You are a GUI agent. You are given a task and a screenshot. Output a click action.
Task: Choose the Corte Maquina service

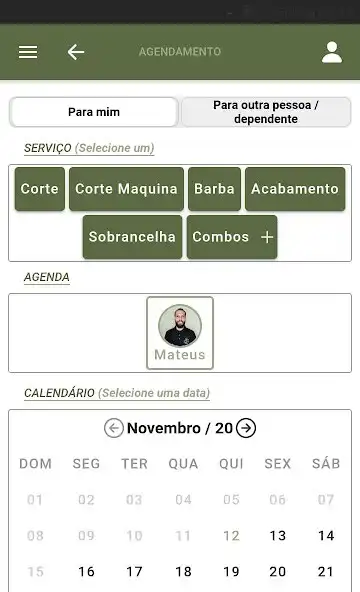pyautogui.click(x=126, y=189)
